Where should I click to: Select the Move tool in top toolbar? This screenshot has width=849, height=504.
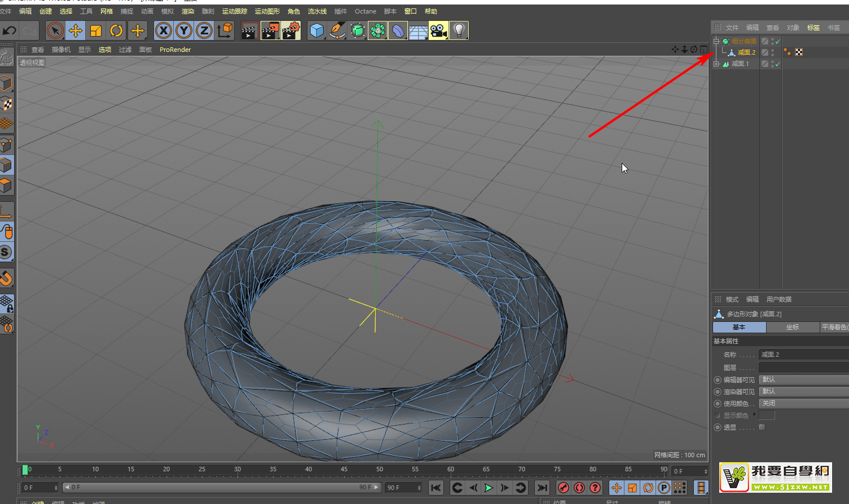point(76,30)
